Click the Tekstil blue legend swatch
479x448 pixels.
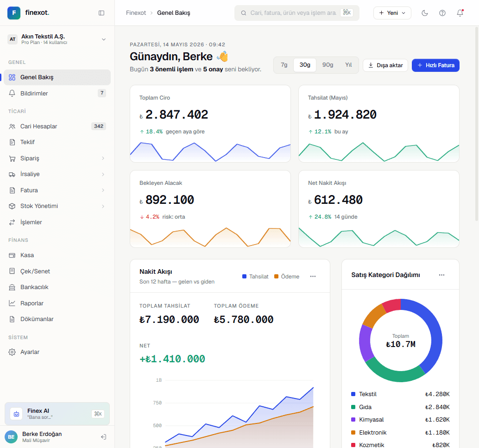tap(353, 394)
